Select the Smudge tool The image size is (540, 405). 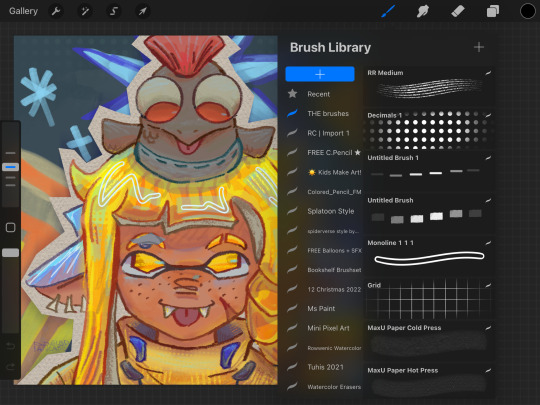coord(423,11)
